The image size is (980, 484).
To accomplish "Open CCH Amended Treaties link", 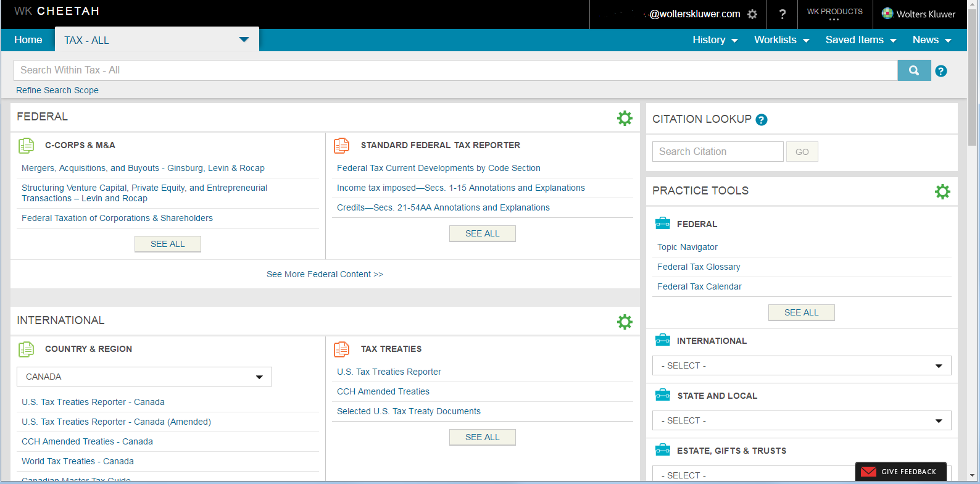I will click(x=383, y=391).
